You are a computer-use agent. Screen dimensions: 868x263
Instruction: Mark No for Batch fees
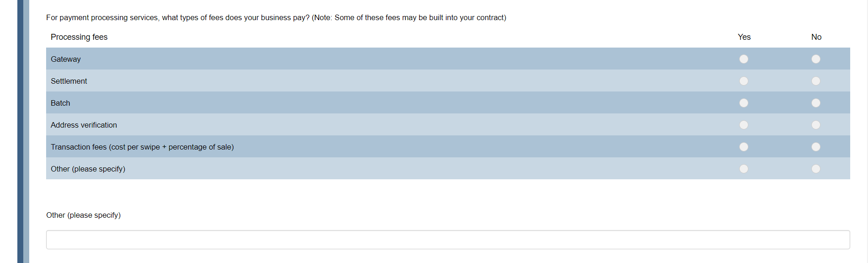click(x=816, y=103)
